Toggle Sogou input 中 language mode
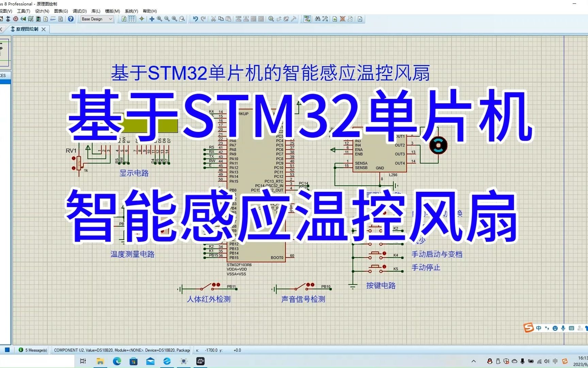 point(538,328)
